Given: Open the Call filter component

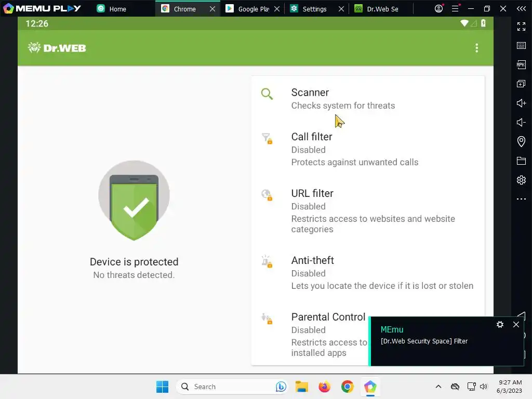Looking at the screenshot, I should point(368,149).
